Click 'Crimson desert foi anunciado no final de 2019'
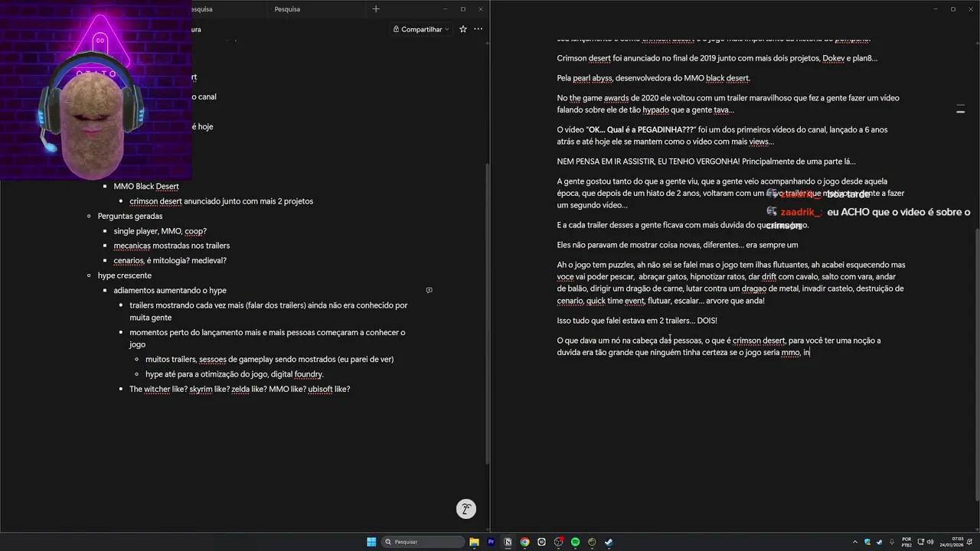 [717, 58]
